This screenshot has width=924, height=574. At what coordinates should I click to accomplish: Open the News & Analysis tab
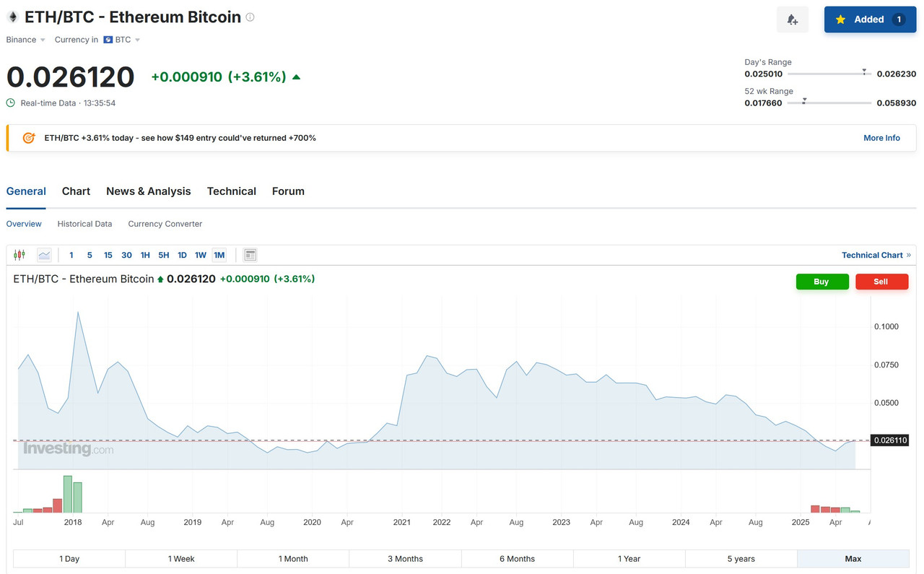pyautogui.click(x=149, y=191)
